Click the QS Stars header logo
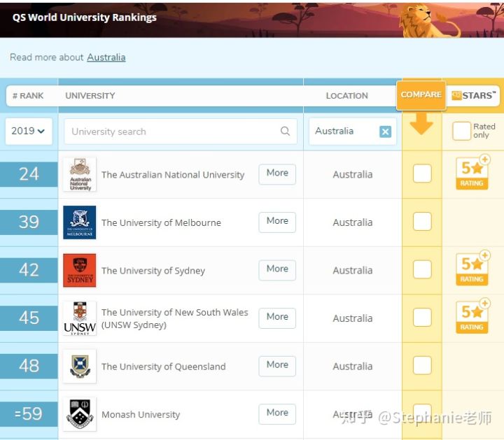The width and height of the screenshot is (504, 440). (x=473, y=95)
